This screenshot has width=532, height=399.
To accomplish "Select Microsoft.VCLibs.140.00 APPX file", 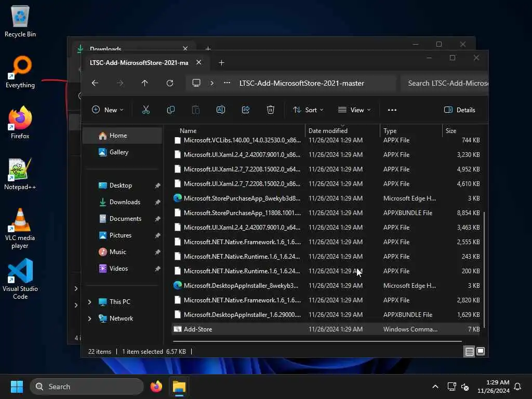I will pos(326,140).
